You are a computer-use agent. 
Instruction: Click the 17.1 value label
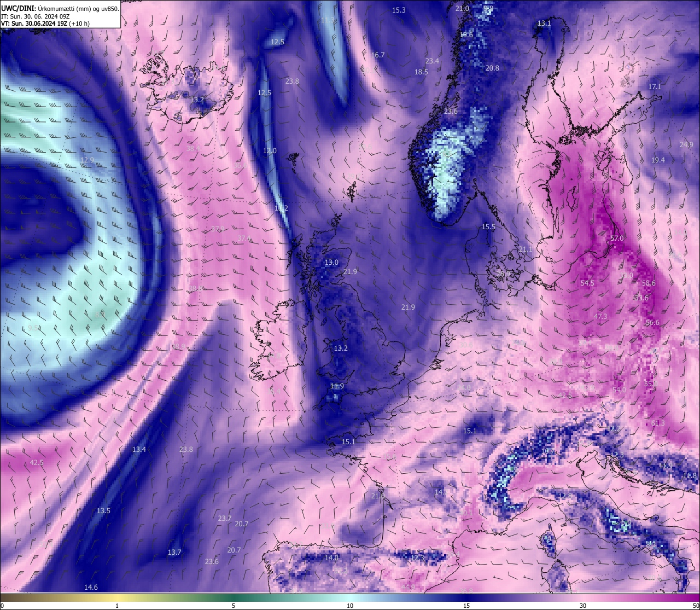pos(655,87)
